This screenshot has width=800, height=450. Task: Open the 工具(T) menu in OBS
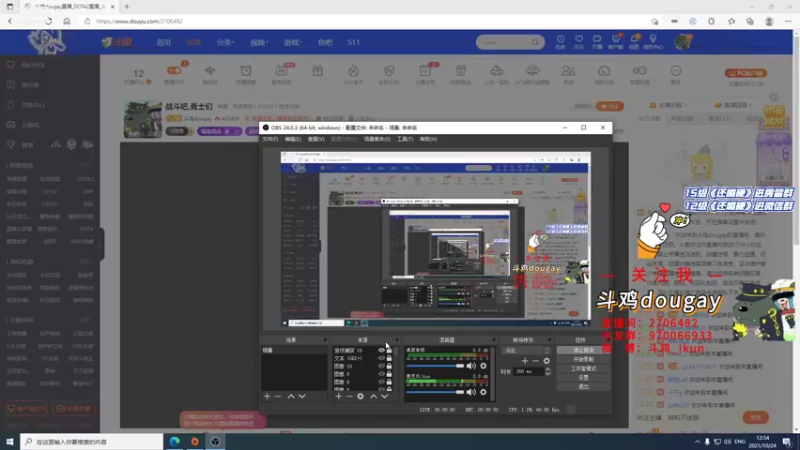pos(405,139)
